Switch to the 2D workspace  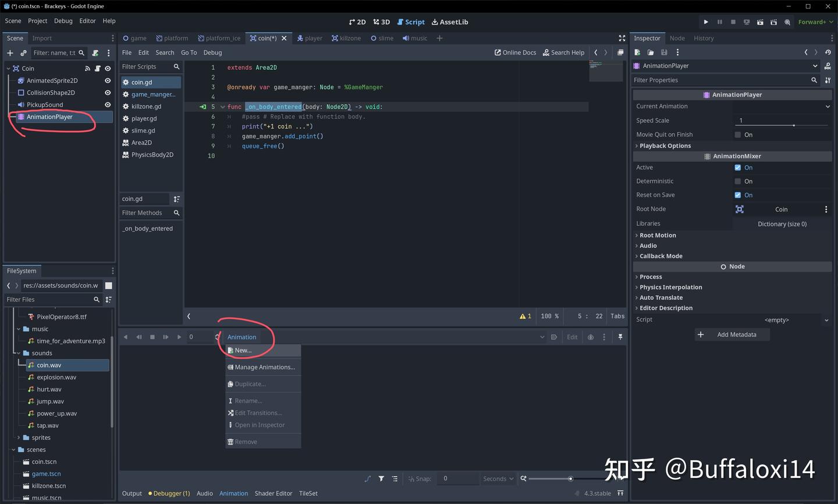pyautogui.click(x=357, y=22)
